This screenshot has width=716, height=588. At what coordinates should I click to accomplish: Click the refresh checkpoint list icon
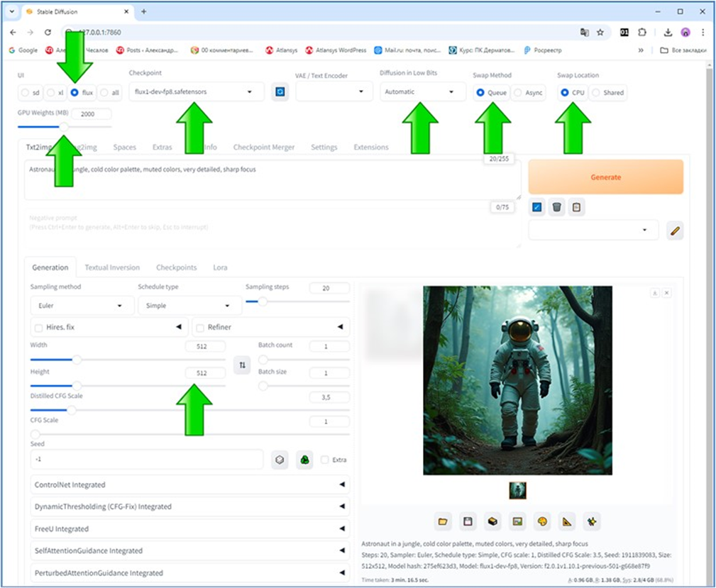coord(280,92)
